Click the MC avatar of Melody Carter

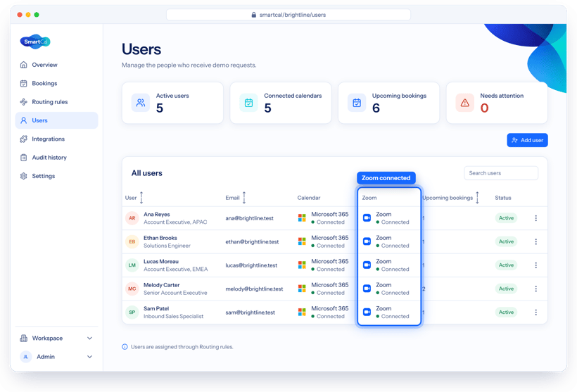click(x=132, y=289)
